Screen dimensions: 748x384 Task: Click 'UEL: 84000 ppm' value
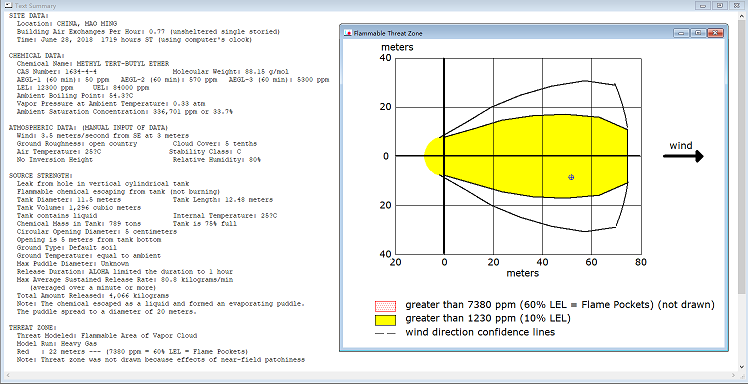[x=120, y=88]
